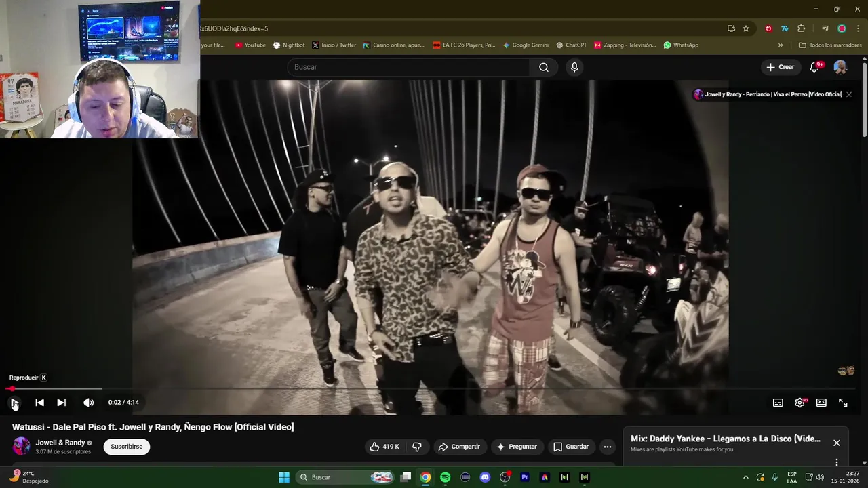
Task: Open the YouTube notifications bell
Action: point(816,67)
